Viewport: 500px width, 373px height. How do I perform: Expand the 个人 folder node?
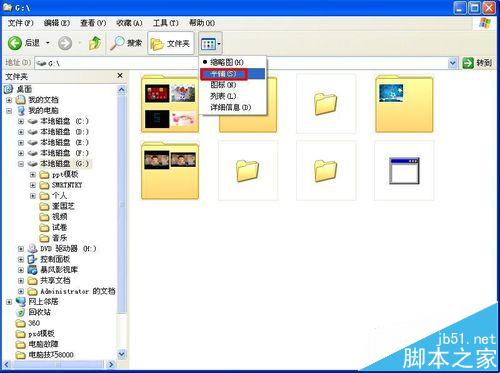click(33, 196)
